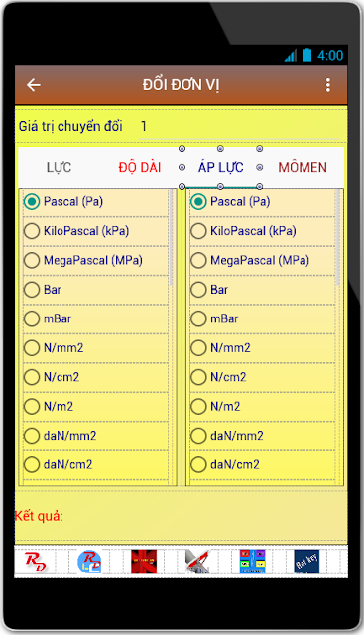Viewport: 364px width, 635px height.
Task: Select MegaPascal (MPa) in the right list
Action: (263, 260)
